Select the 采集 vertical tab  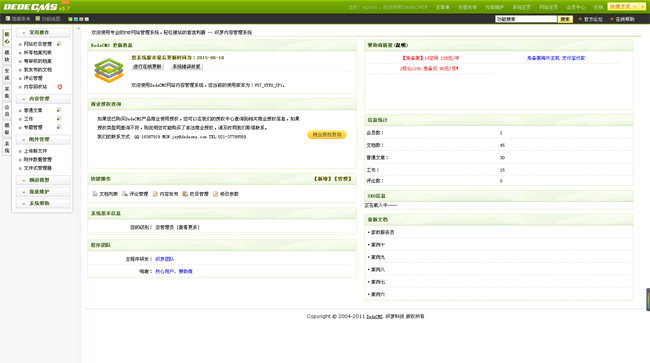tap(7, 92)
